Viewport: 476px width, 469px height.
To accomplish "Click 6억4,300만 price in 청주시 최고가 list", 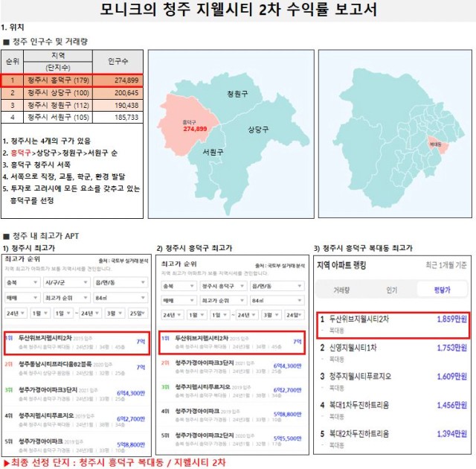I will pyautogui.click(x=131, y=393).
